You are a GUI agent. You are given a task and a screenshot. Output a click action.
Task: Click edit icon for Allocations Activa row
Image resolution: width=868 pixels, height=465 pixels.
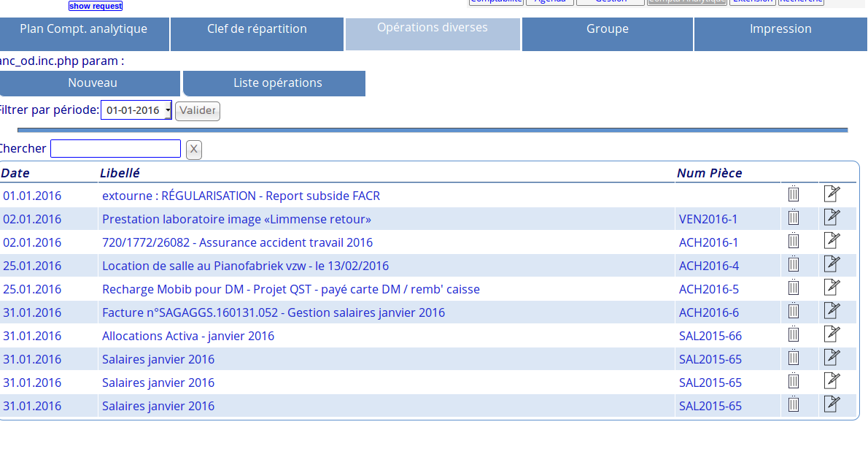(832, 334)
